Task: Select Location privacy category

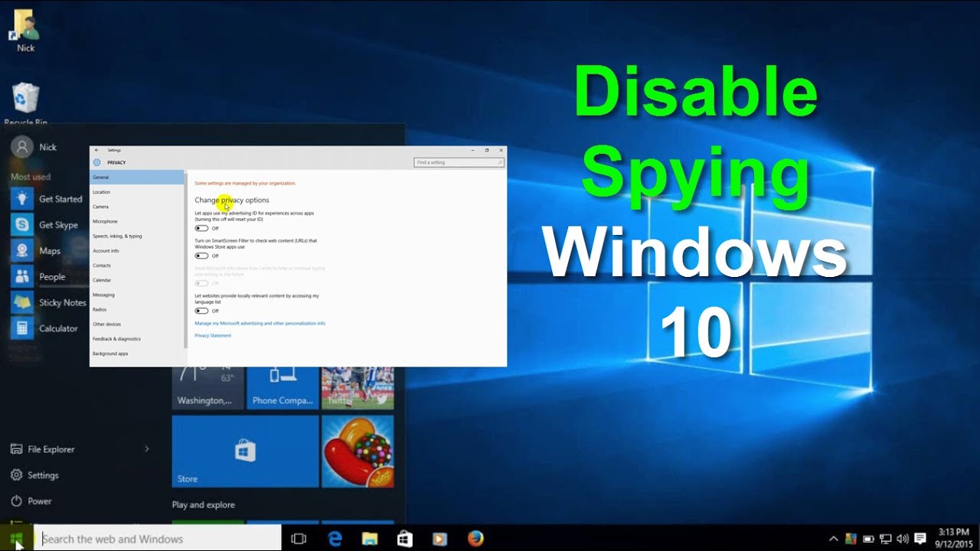Action: click(x=136, y=192)
